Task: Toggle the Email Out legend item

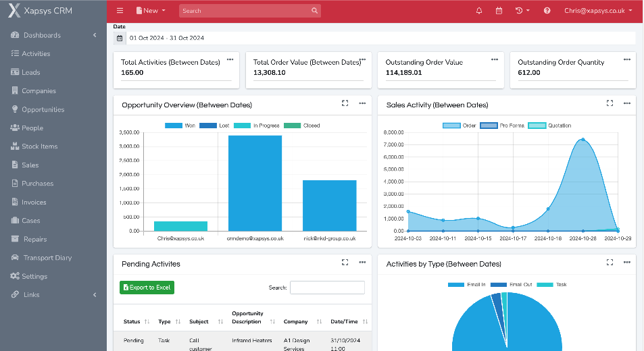Action: click(512, 285)
